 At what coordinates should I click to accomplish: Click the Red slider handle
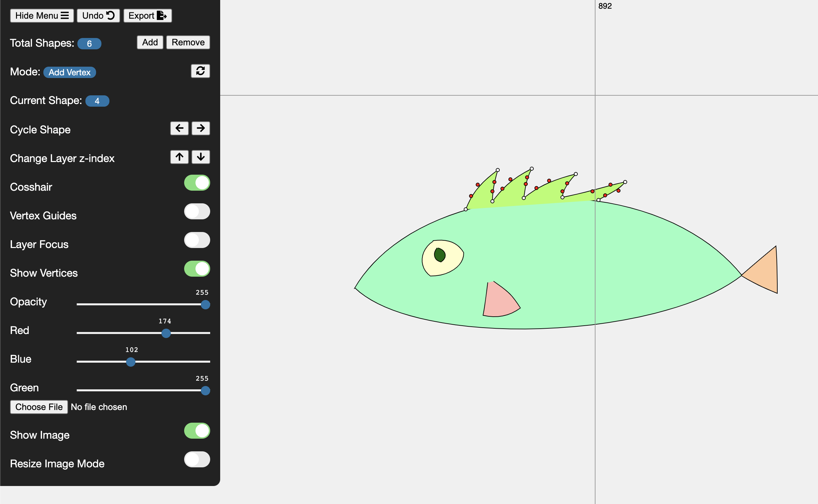pos(166,333)
